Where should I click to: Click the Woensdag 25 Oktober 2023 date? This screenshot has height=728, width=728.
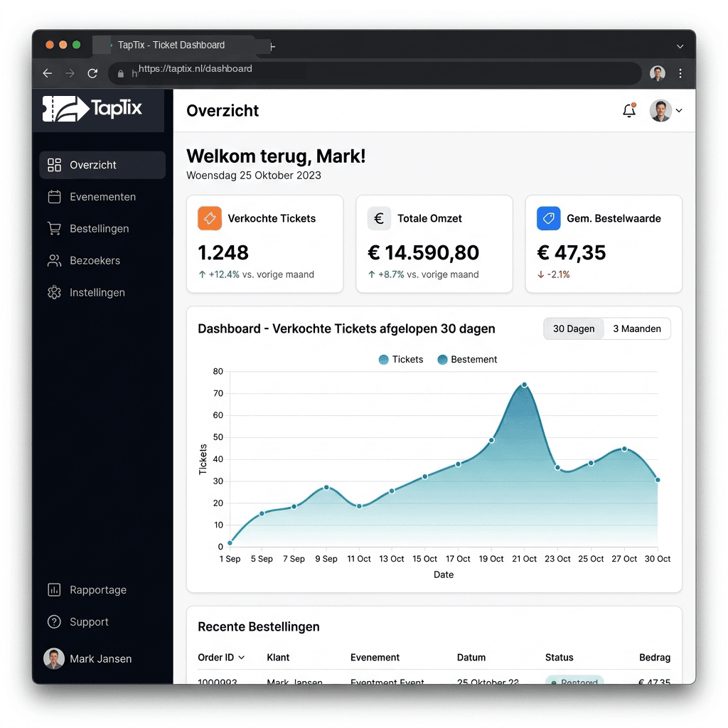pos(254,176)
